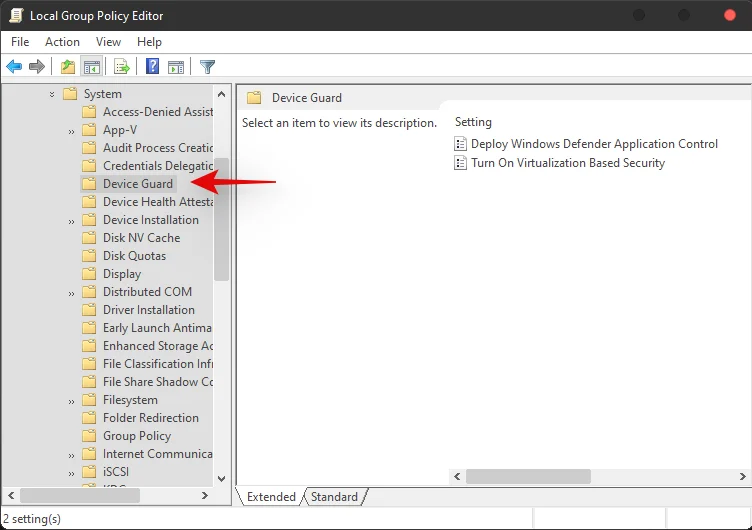752x530 pixels.
Task: Collapse the System folder node
Action: tap(52, 94)
